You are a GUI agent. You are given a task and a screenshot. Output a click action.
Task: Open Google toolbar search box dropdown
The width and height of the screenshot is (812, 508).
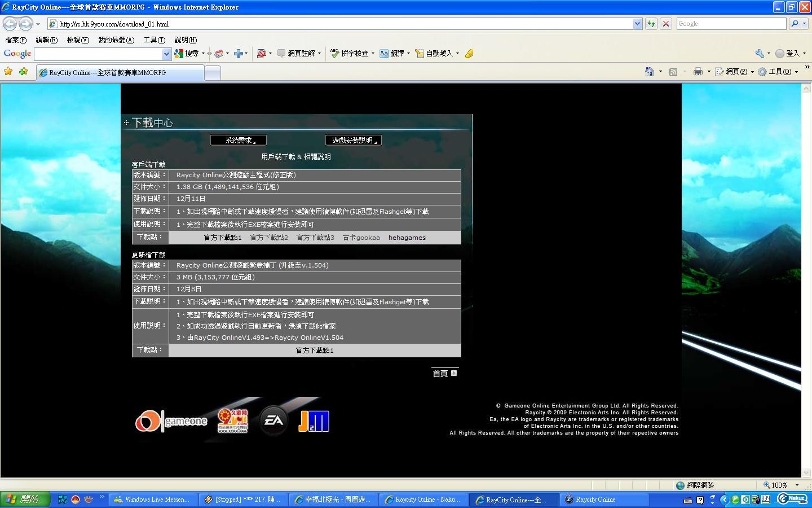coord(166,54)
